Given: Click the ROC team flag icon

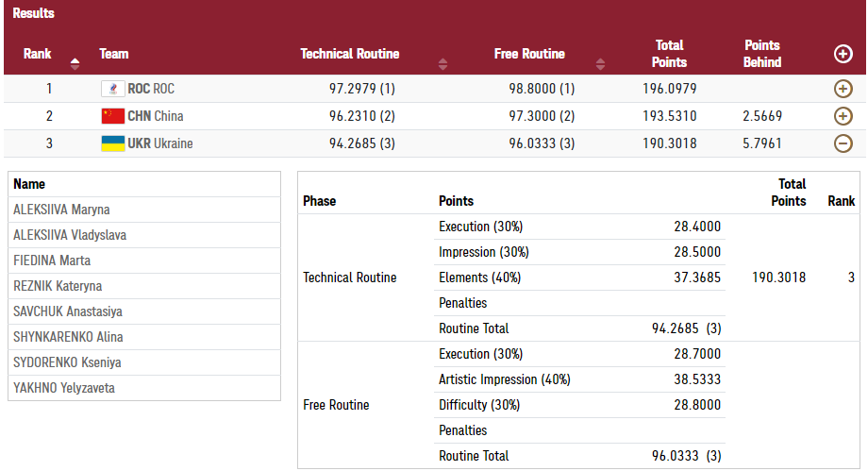Looking at the screenshot, I should point(112,89).
